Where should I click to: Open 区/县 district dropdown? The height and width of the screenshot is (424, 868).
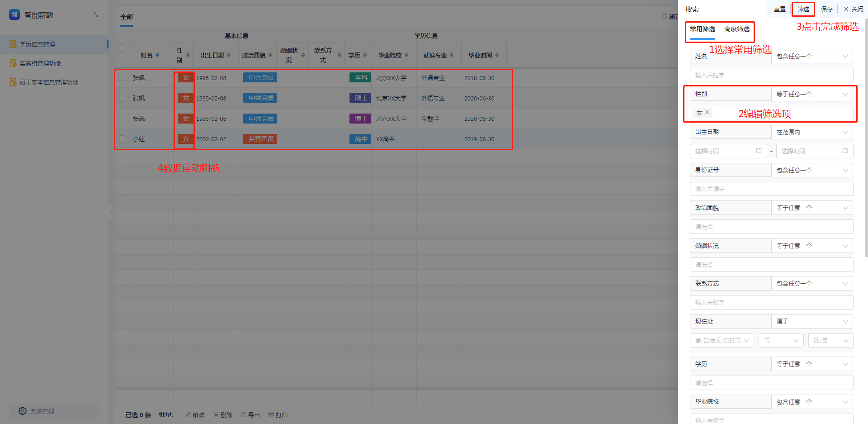(x=831, y=340)
